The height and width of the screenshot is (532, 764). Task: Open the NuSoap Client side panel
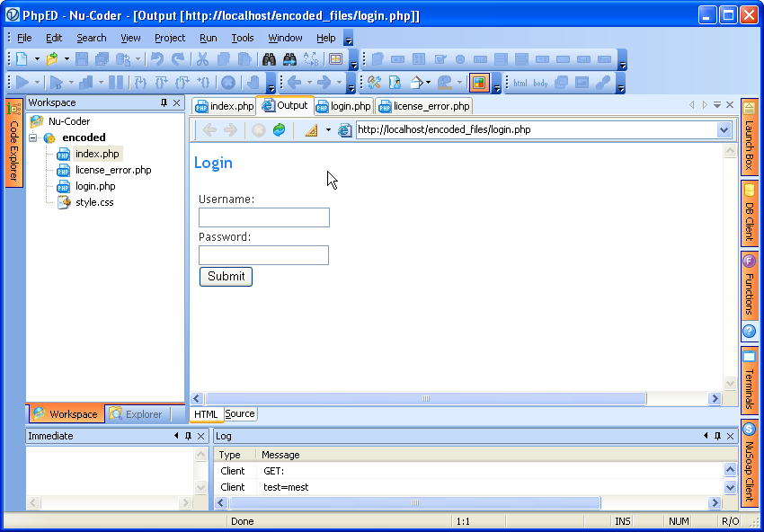click(x=749, y=462)
